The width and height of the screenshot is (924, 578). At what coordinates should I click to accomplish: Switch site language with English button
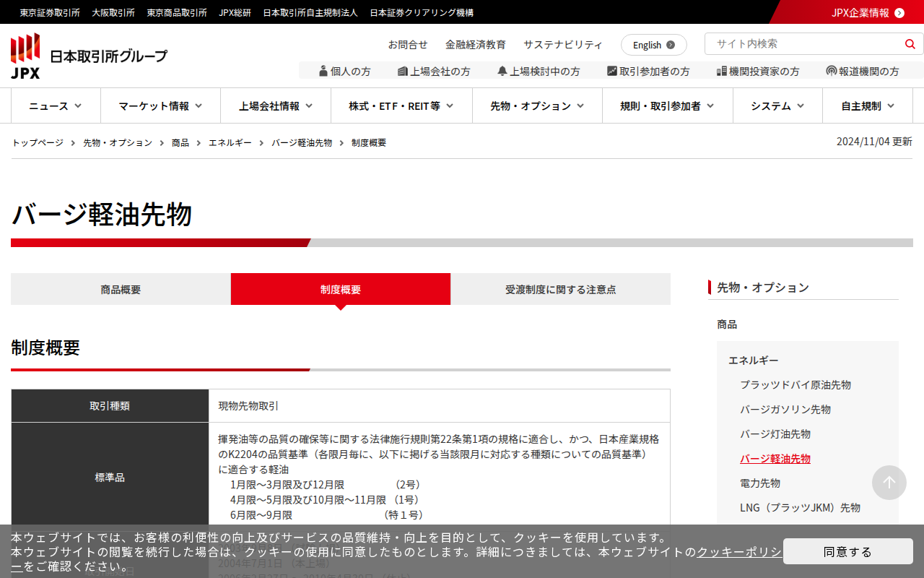[x=653, y=45]
